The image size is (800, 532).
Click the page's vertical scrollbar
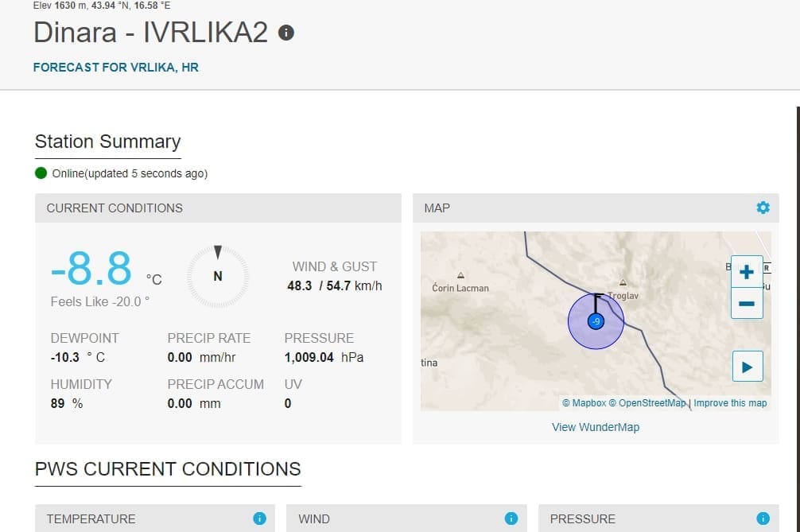[797, 239]
